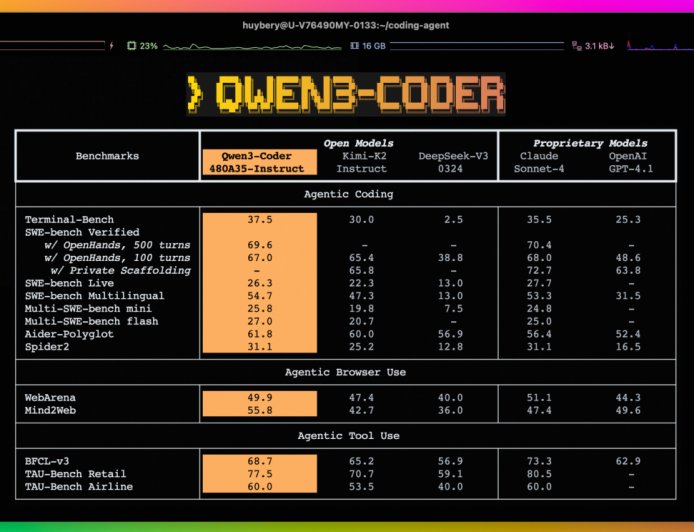Click the Proprietary Models group header

coord(590,143)
